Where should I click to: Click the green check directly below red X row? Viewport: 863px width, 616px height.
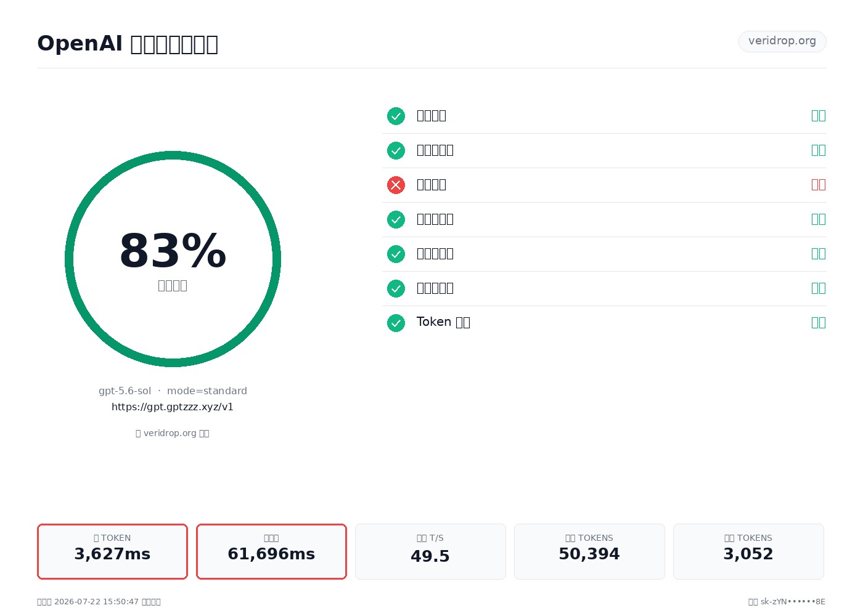pos(396,219)
